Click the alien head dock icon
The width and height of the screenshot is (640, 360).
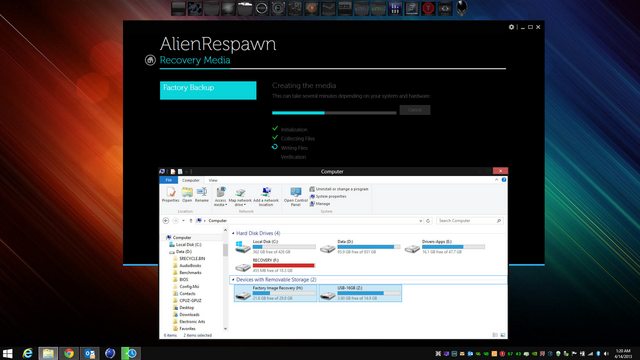pyautogui.click(x=461, y=8)
